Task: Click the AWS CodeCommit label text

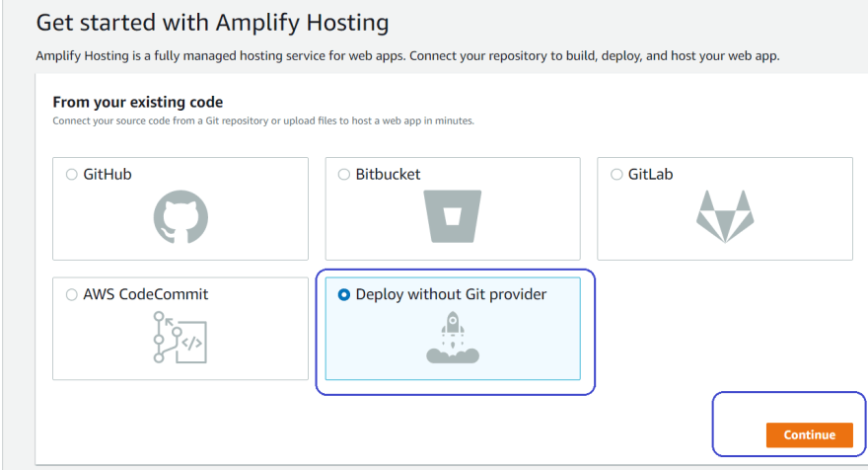Action: pos(146,294)
